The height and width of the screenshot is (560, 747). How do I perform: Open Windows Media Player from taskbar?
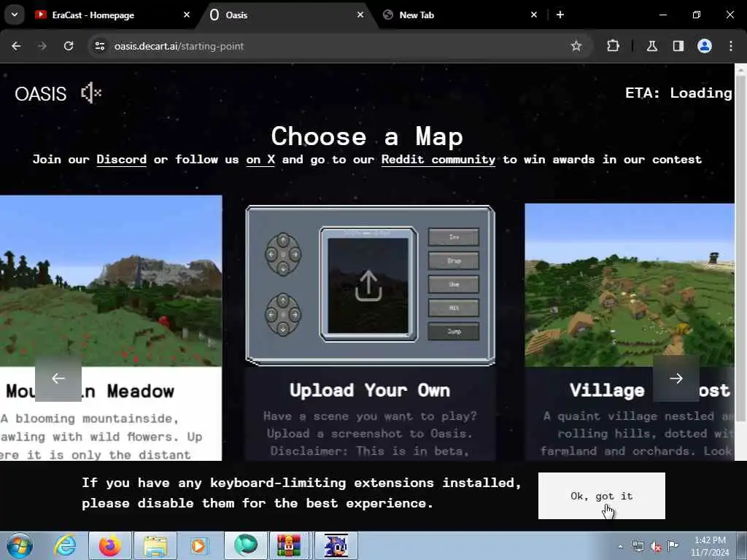click(199, 545)
